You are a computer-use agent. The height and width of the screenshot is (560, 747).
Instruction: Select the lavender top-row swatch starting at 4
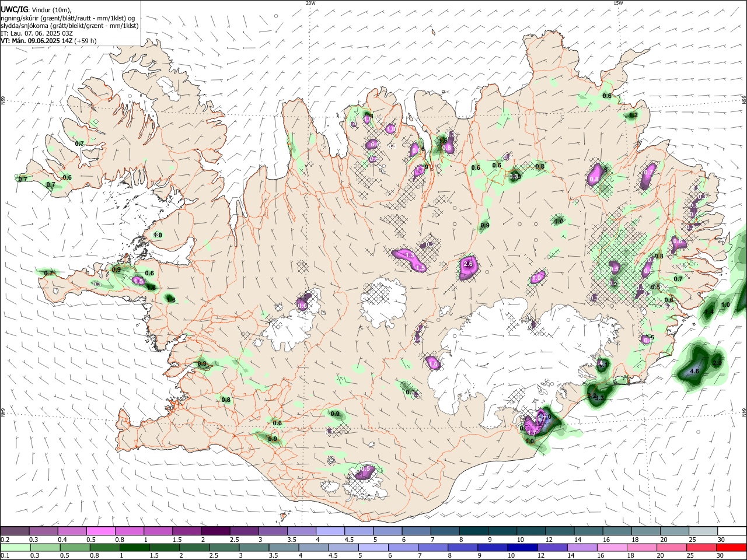pyautogui.click(x=330, y=531)
